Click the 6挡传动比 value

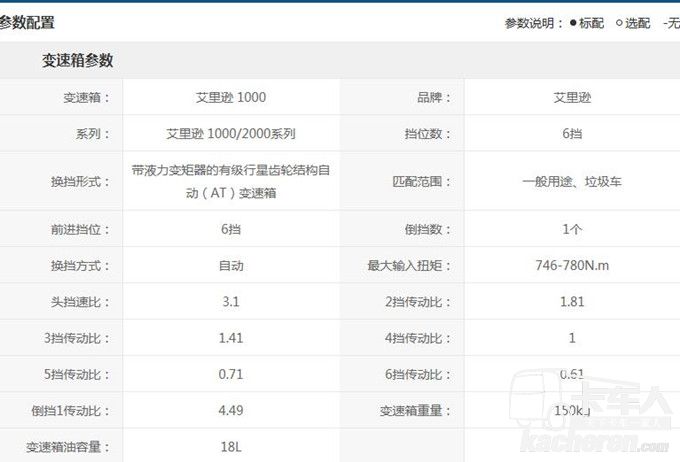click(572, 374)
